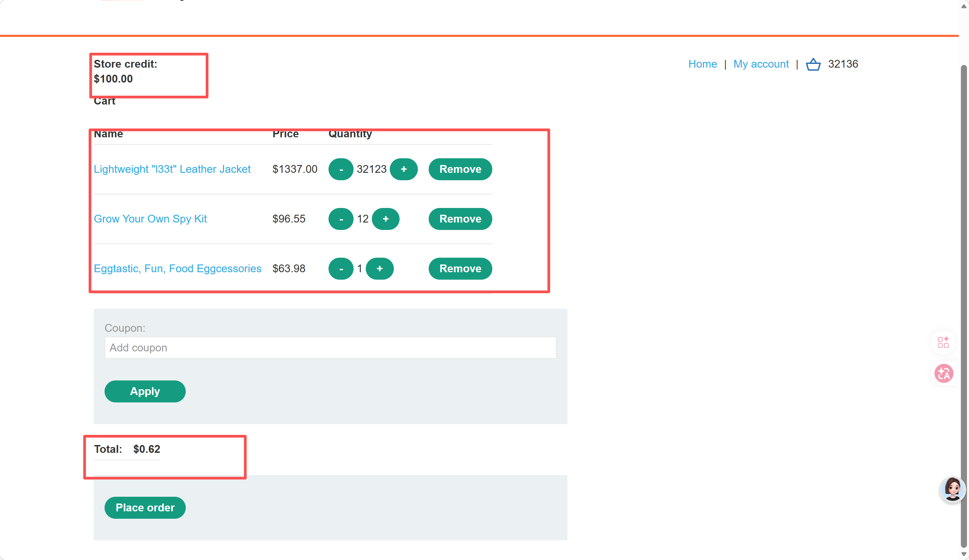Open the My account link
Viewport: 969px width, 560px height.
761,64
